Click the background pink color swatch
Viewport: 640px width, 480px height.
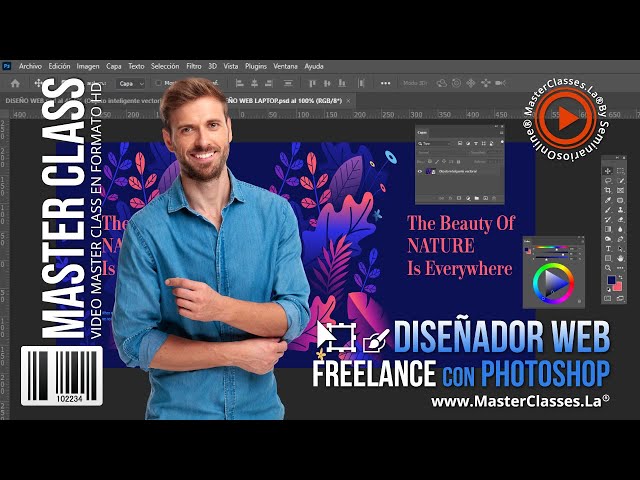(x=618, y=287)
